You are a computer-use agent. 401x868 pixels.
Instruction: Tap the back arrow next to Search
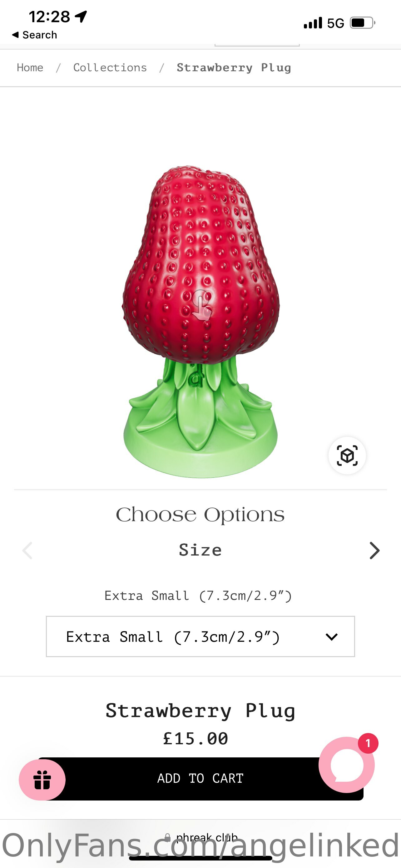click(15, 35)
